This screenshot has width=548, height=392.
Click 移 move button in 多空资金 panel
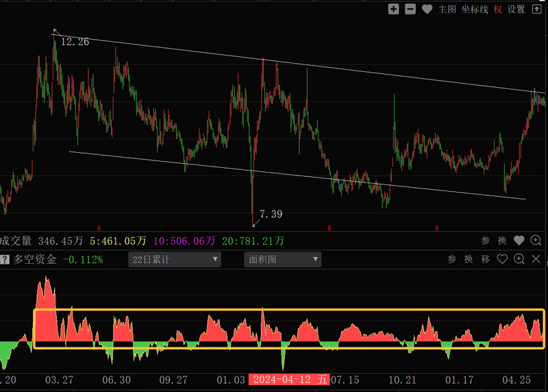pos(486,259)
